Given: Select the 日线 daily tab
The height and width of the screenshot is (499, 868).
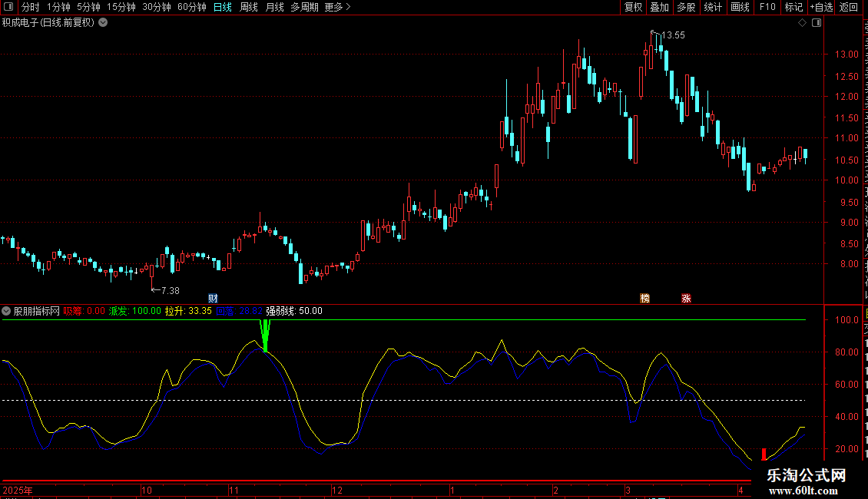Looking at the screenshot, I should [223, 7].
